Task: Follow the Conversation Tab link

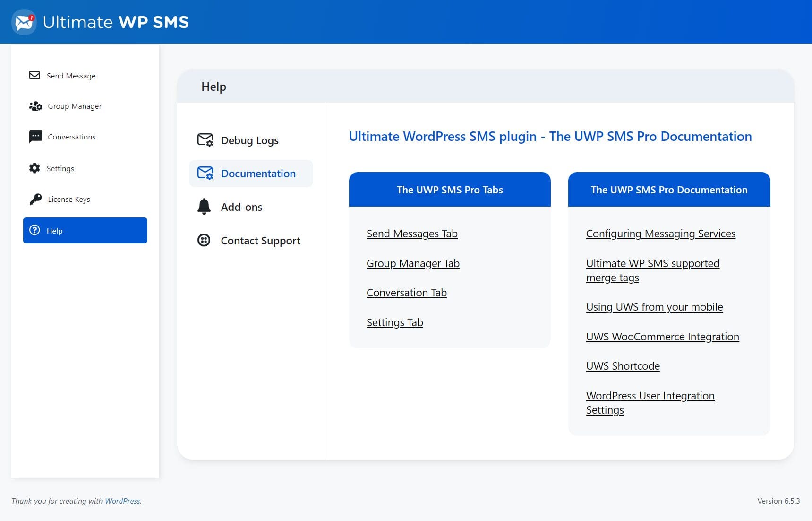Action: [x=407, y=293]
